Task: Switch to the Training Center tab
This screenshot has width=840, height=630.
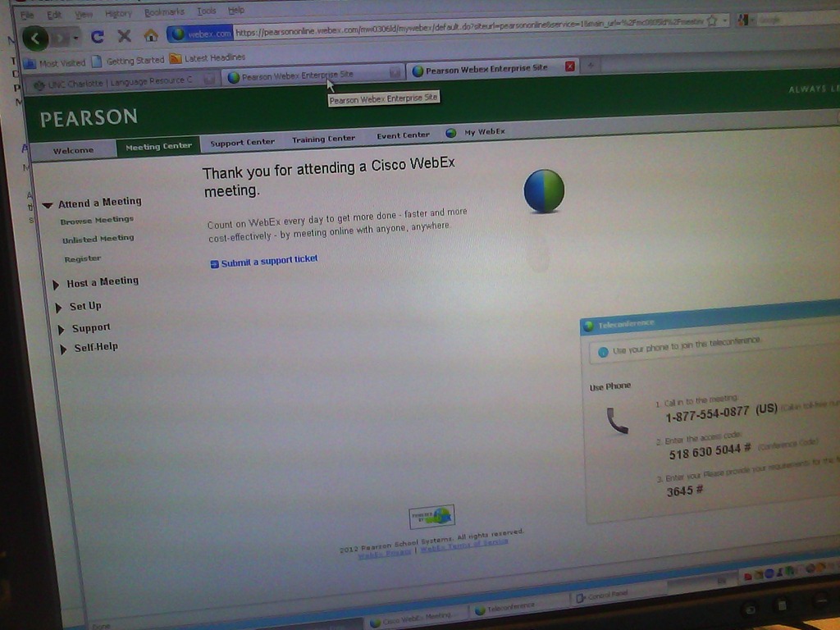Action: coord(323,139)
